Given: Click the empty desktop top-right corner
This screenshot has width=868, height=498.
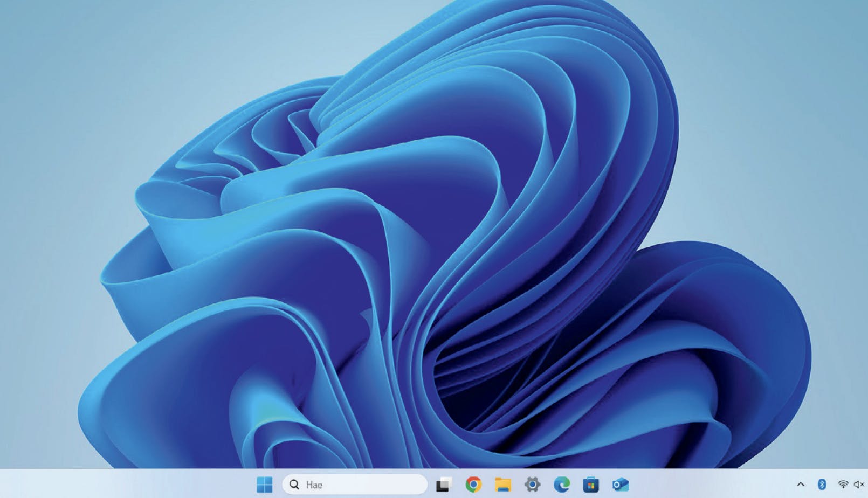Looking at the screenshot, I should coord(846,22).
